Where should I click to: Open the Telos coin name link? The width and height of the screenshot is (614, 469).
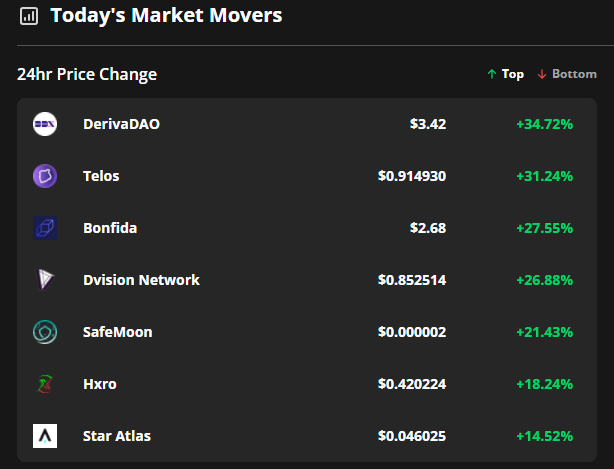tap(101, 176)
